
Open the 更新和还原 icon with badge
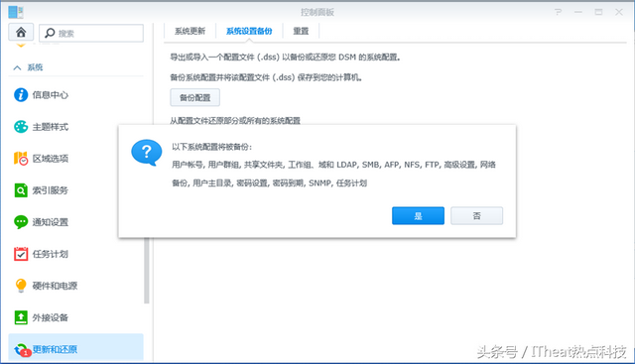click(22, 350)
